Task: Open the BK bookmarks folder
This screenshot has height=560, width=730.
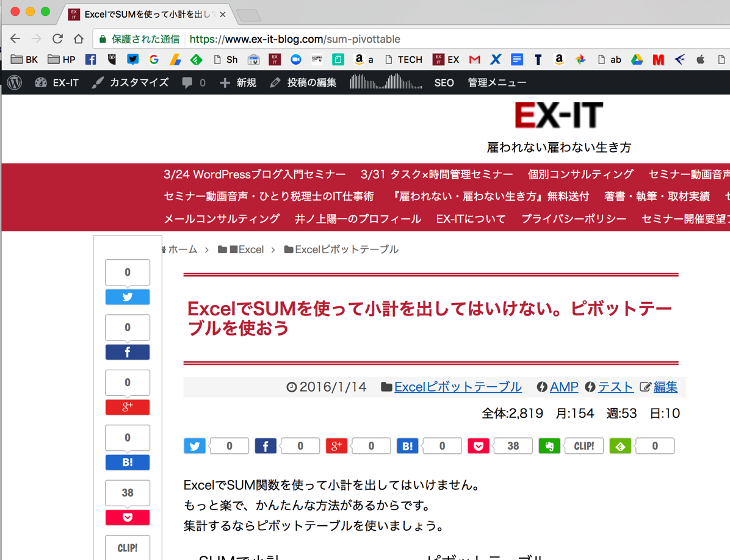Action: pos(24,60)
